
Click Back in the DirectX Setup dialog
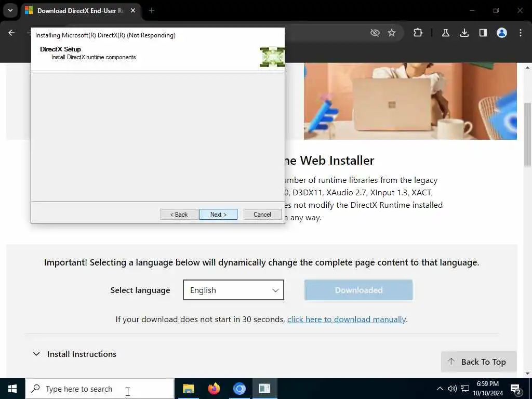point(179,215)
